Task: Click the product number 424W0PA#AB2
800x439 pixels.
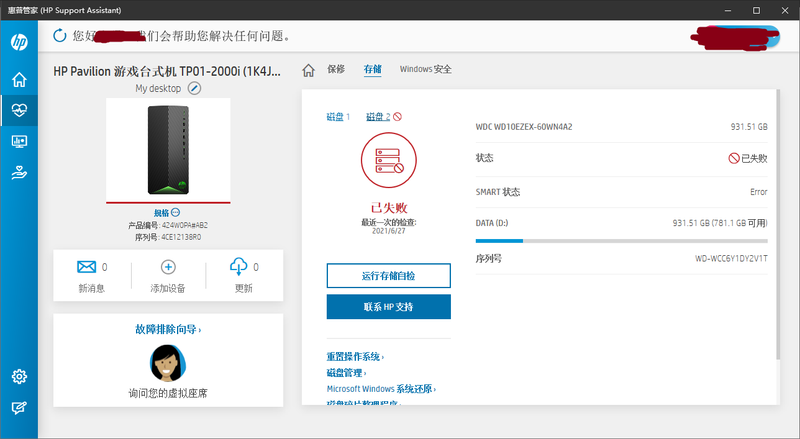Action: 185,225
